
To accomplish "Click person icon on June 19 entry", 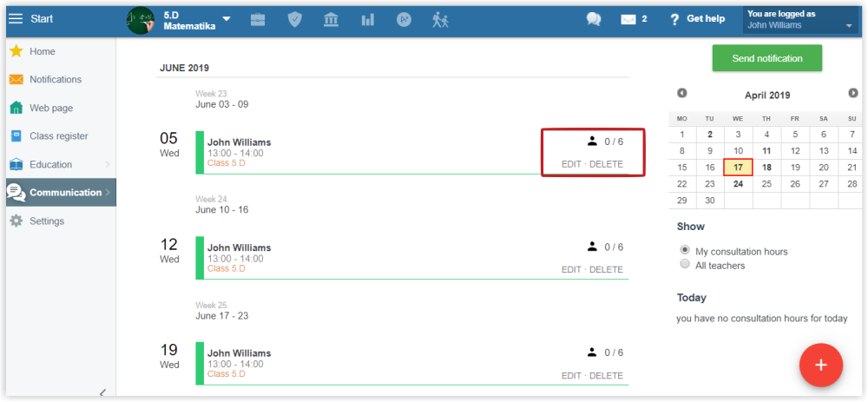I will pos(592,352).
